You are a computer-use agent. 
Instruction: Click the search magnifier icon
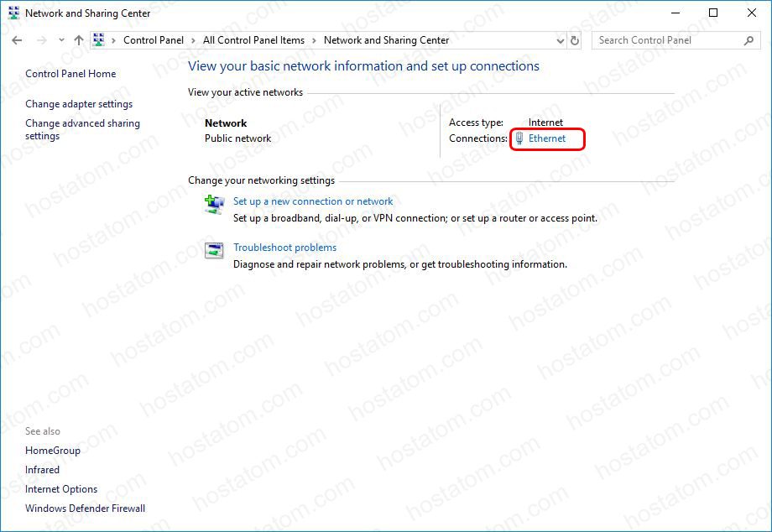(x=749, y=39)
